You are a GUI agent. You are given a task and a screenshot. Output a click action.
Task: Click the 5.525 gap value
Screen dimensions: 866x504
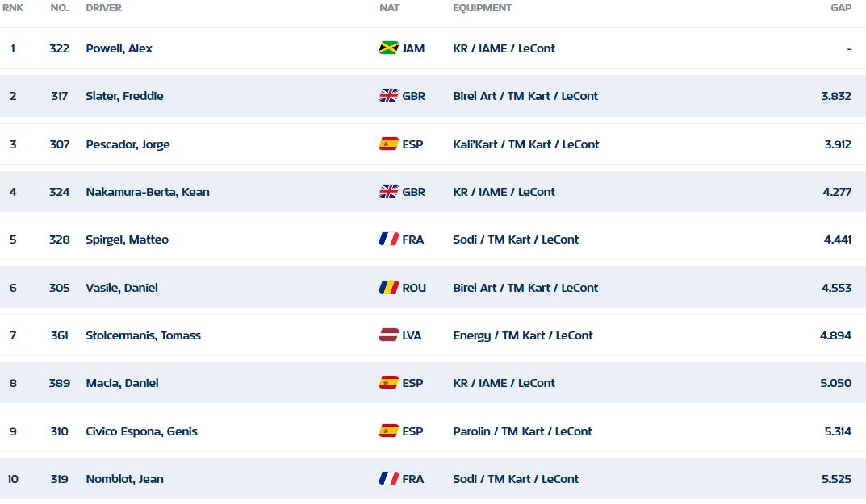click(837, 479)
